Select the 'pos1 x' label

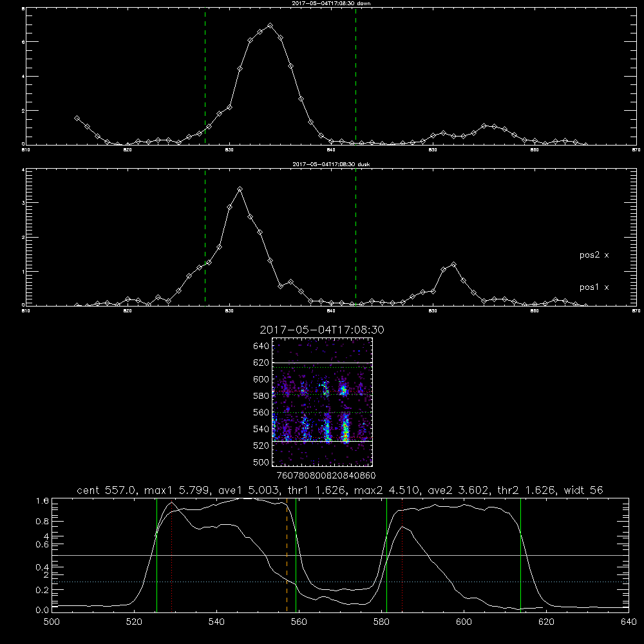pos(594,287)
